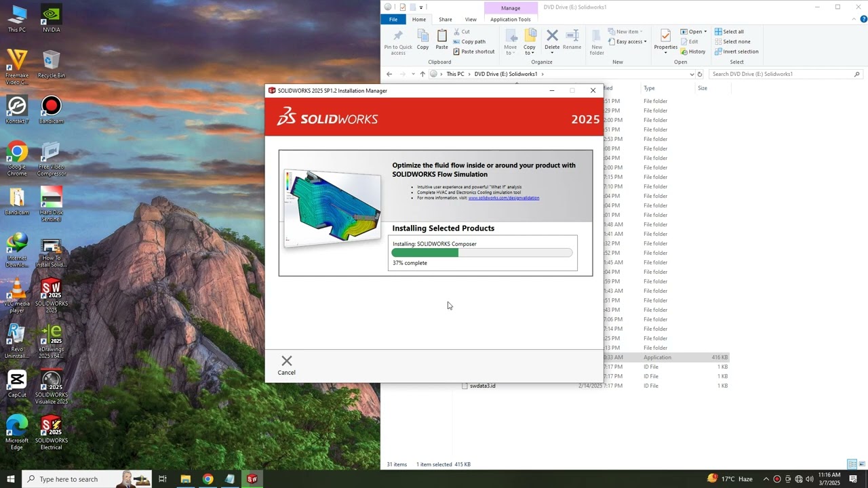Launch Bandicam from the red desktop icon
This screenshot has width=868, height=488.
click(x=52, y=110)
